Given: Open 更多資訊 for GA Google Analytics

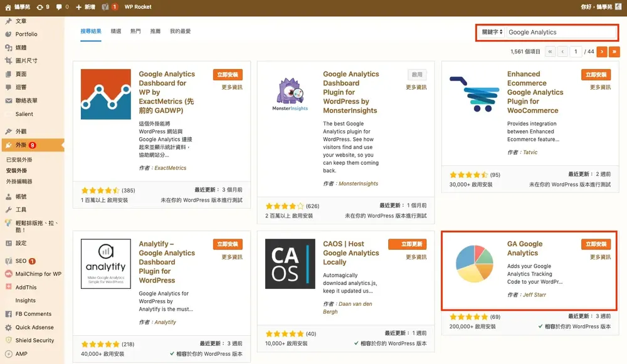Looking at the screenshot, I should coord(600,257).
